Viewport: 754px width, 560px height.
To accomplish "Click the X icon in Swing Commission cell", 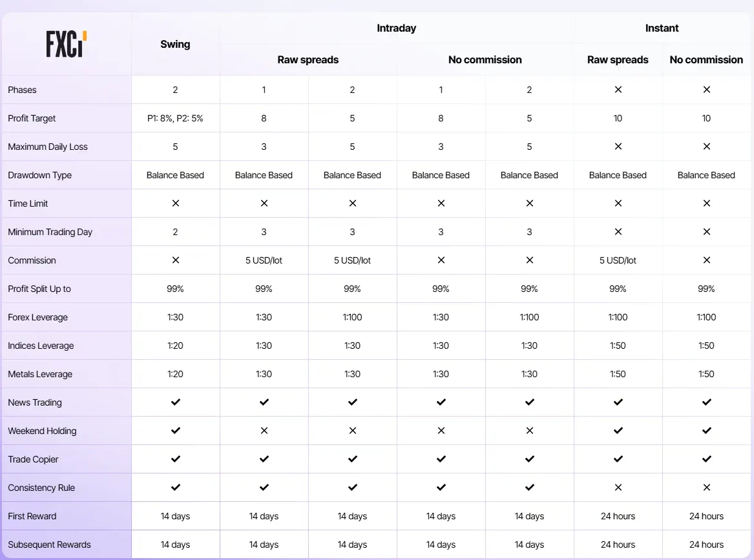I will click(176, 260).
